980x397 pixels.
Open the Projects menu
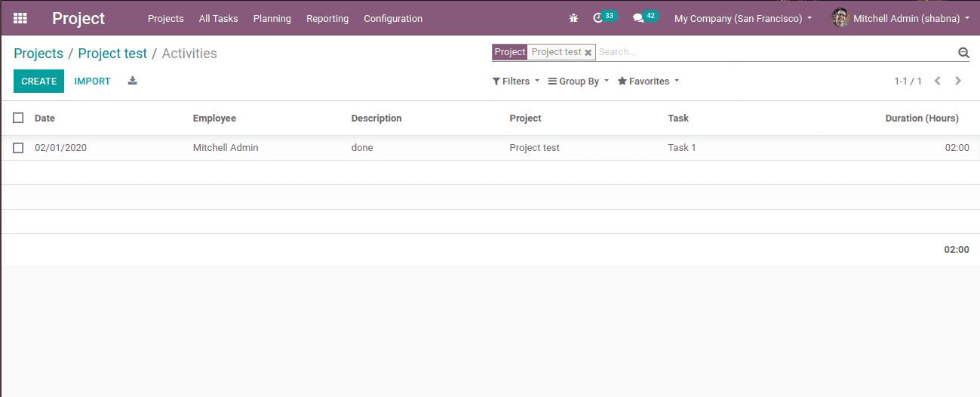pyautogui.click(x=166, y=18)
